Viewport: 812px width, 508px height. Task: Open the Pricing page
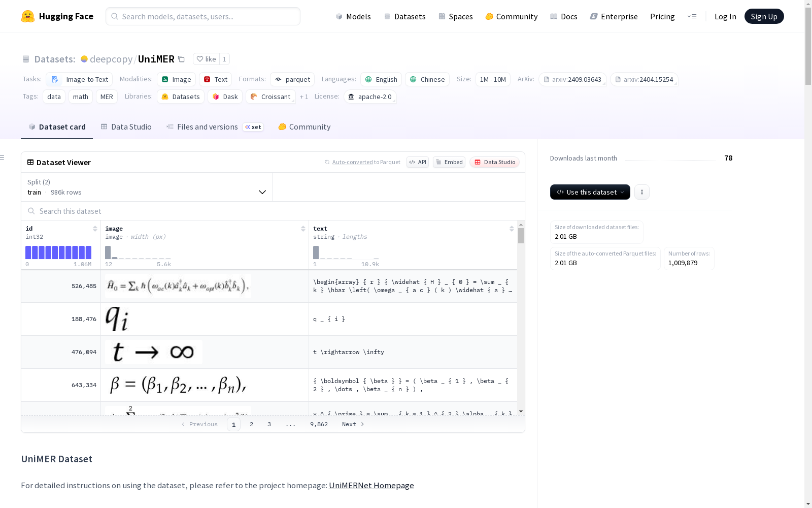(662, 16)
